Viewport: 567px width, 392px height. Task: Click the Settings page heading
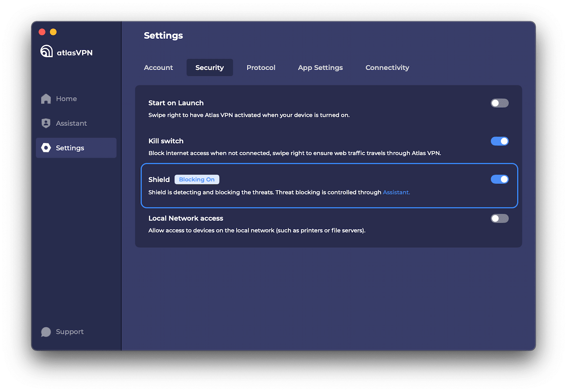click(x=164, y=36)
